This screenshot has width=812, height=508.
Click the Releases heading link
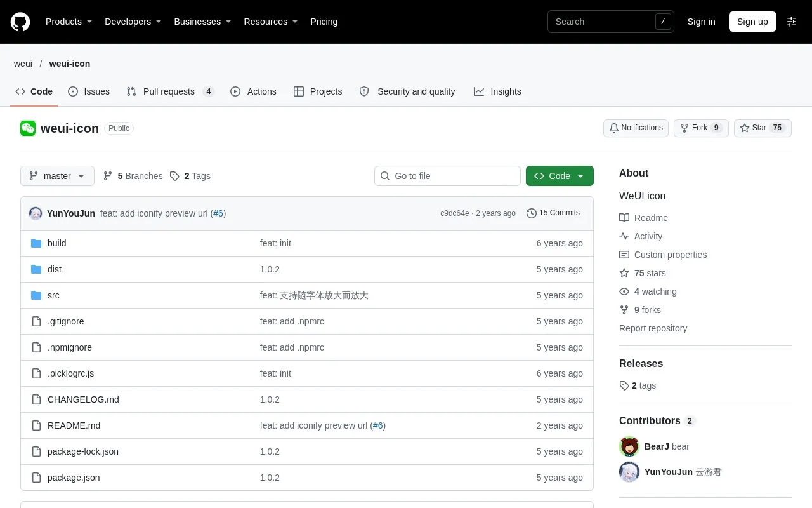point(641,364)
